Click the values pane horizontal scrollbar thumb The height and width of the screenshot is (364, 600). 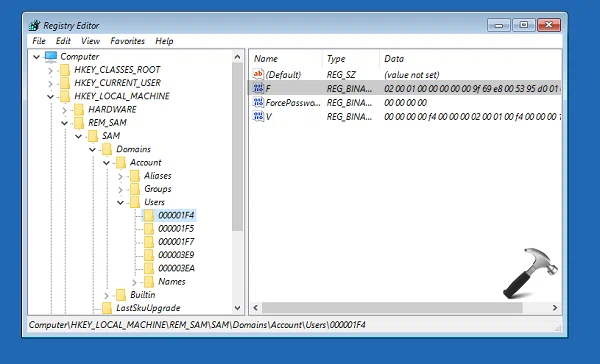pos(392,308)
